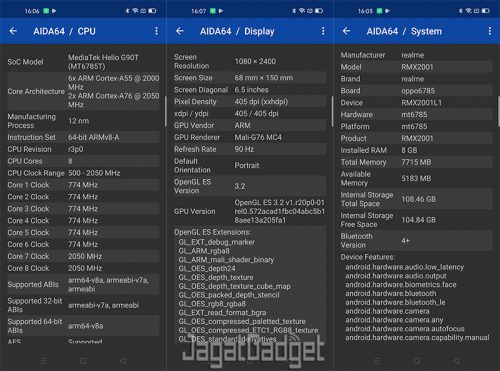Select Screen Diagonal value 6.5 inches

[251, 90]
